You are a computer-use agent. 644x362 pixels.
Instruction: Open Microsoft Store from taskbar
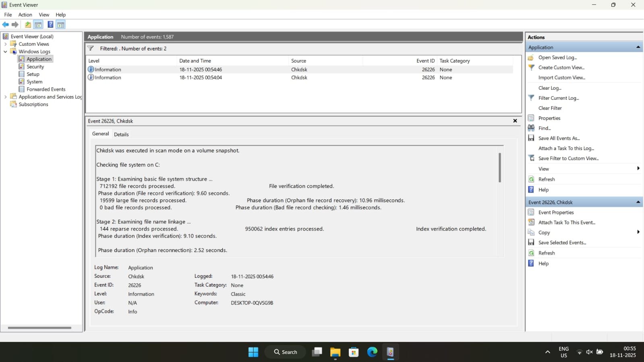(354, 352)
